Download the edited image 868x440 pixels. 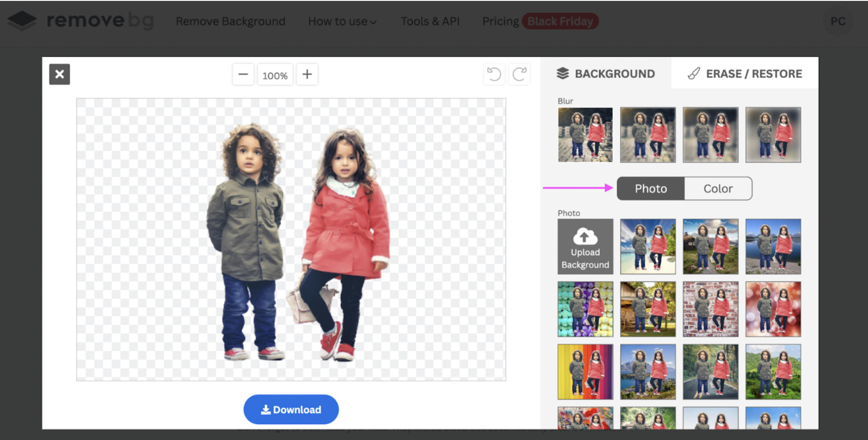click(291, 409)
